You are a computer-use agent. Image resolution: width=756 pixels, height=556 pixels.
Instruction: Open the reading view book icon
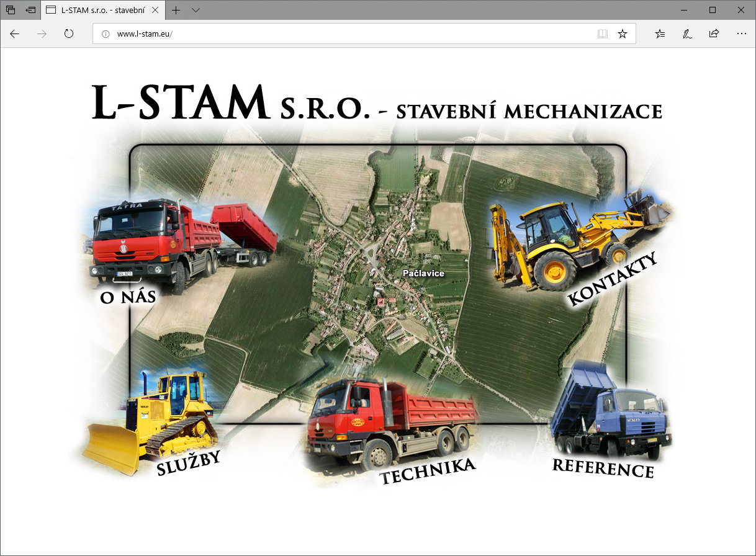[603, 34]
